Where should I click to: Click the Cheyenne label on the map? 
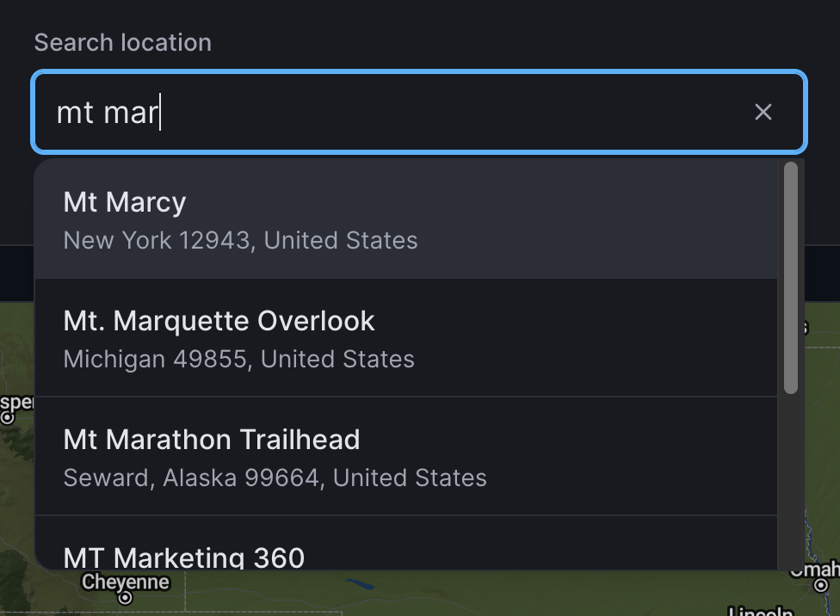point(126,582)
